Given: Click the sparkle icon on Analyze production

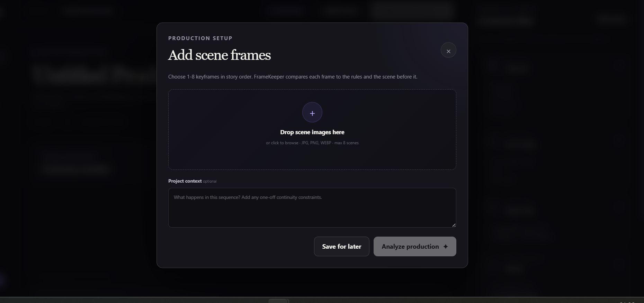Looking at the screenshot, I should [446, 247].
